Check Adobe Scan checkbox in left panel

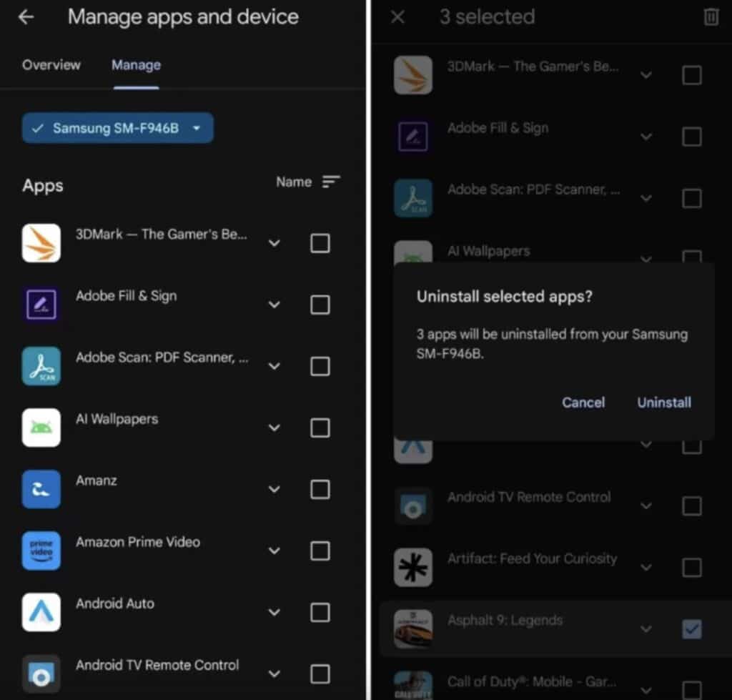(x=320, y=366)
